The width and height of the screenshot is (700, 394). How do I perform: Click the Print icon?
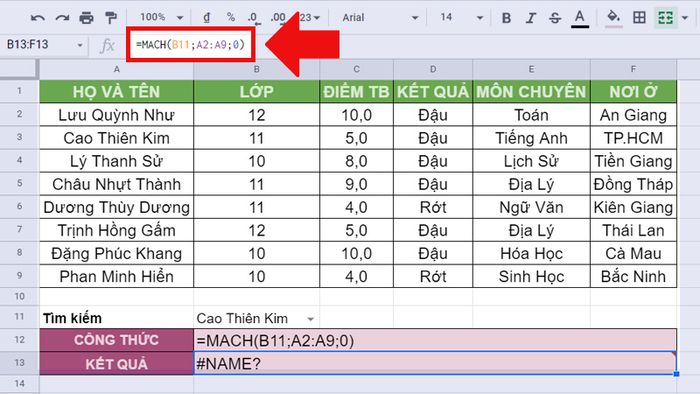(86, 18)
